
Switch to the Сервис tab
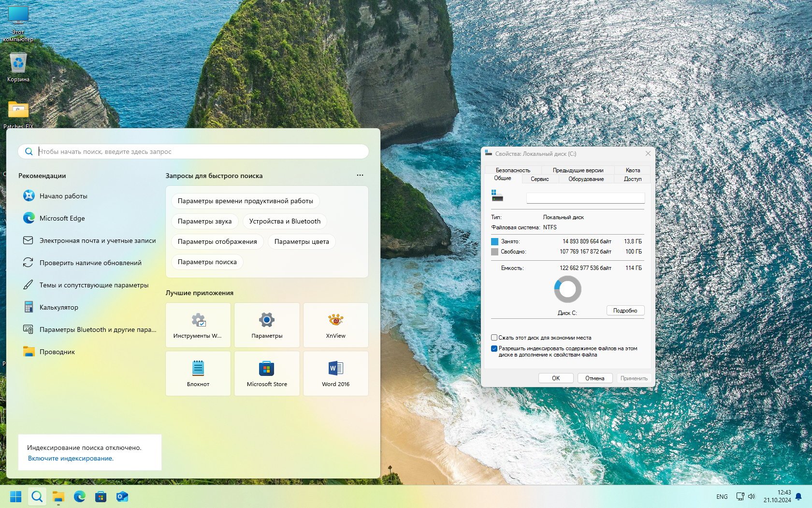[539, 179]
